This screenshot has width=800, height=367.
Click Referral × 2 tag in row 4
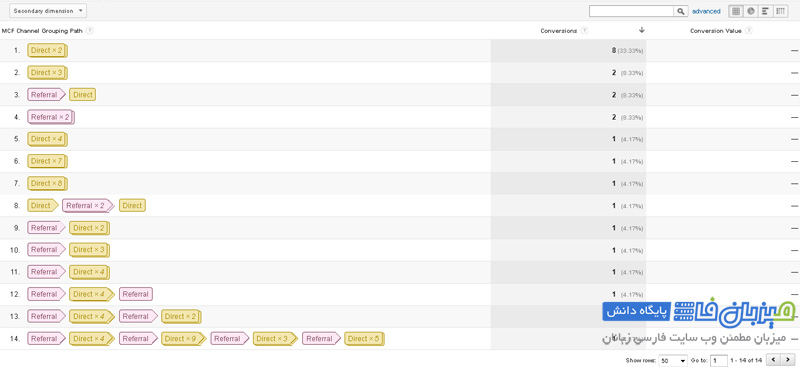pyautogui.click(x=51, y=117)
